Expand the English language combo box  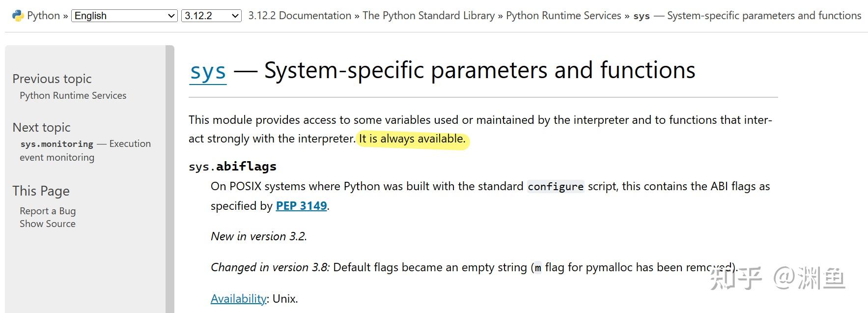(124, 15)
